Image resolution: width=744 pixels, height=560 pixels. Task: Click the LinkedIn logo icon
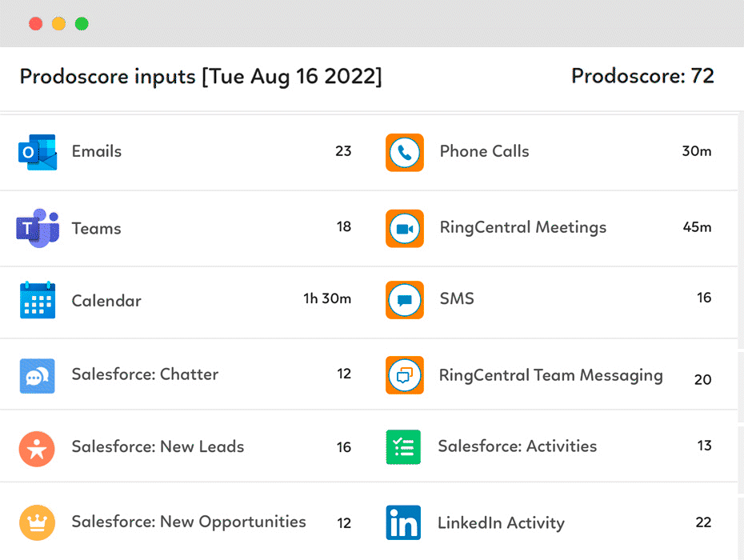(403, 523)
